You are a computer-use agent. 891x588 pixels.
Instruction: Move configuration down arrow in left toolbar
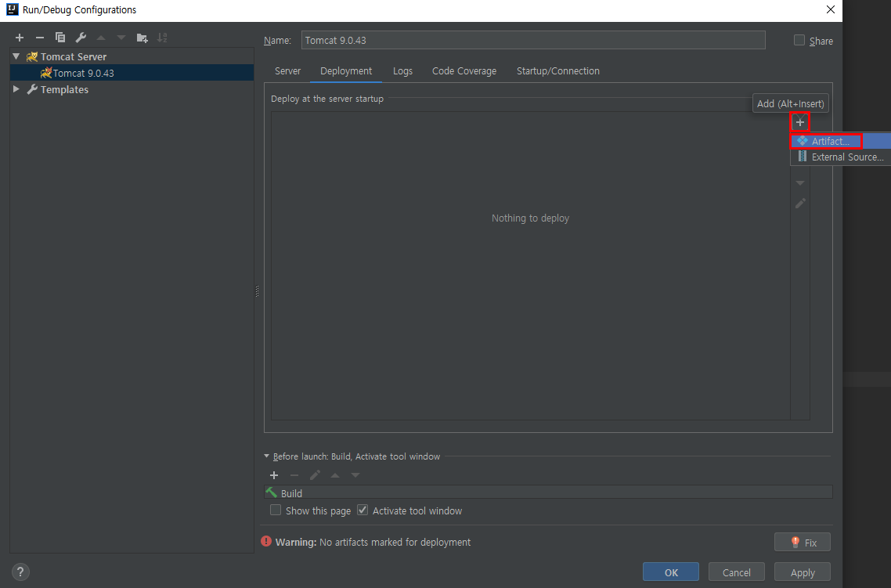click(121, 38)
